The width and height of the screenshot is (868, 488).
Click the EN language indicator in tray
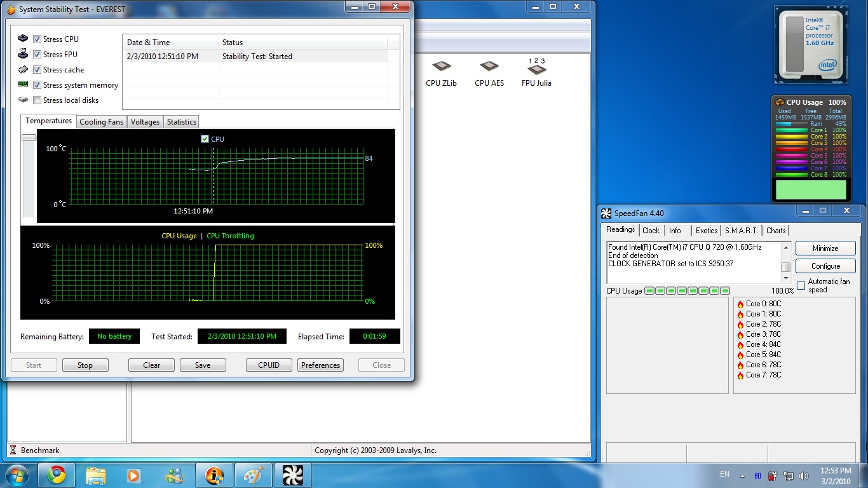[x=724, y=474]
